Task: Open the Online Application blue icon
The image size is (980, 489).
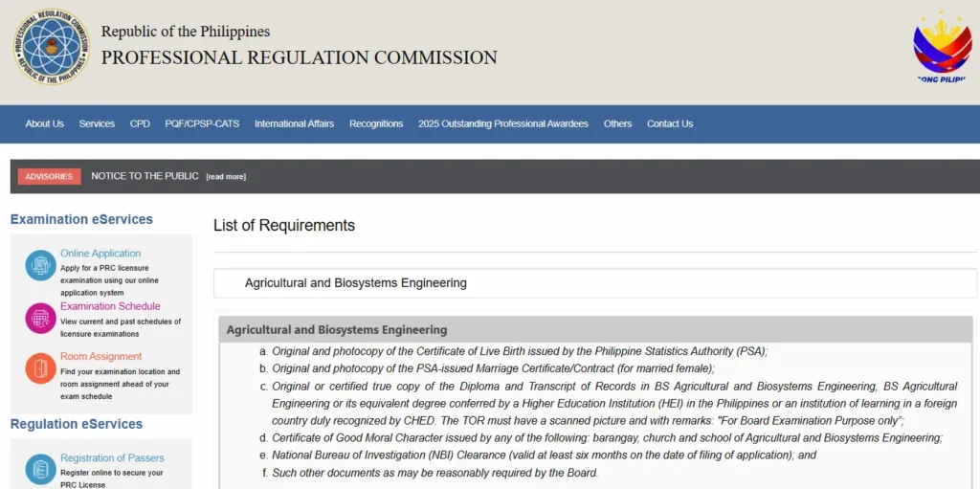Action: click(40, 265)
